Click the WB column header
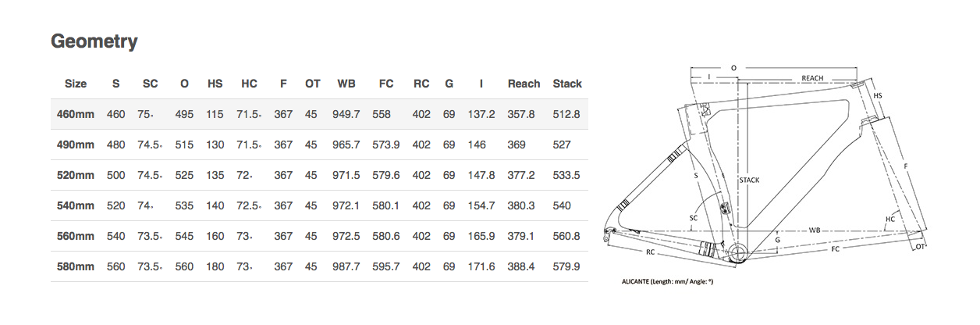The image size is (980, 325). 346,84
